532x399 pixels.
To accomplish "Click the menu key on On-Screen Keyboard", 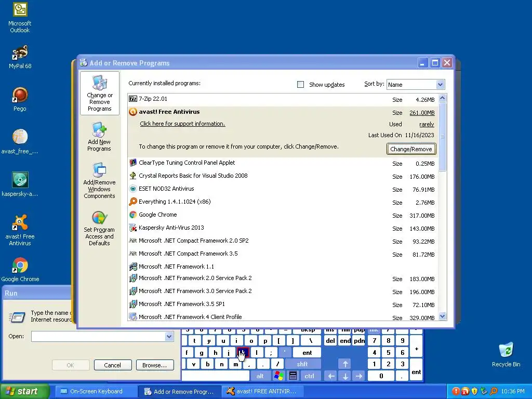I will [x=293, y=376].
